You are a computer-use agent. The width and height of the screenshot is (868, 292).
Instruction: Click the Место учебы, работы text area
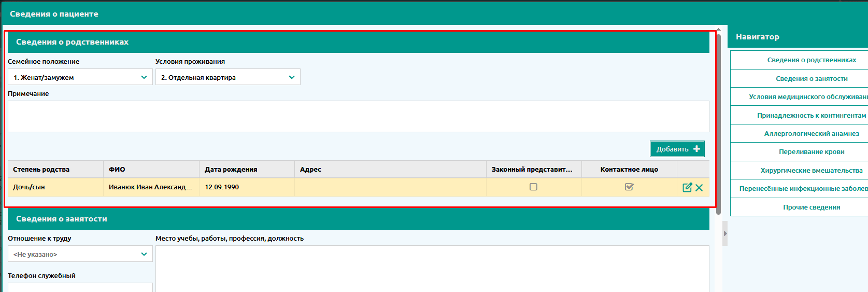(x=432, y=267)
